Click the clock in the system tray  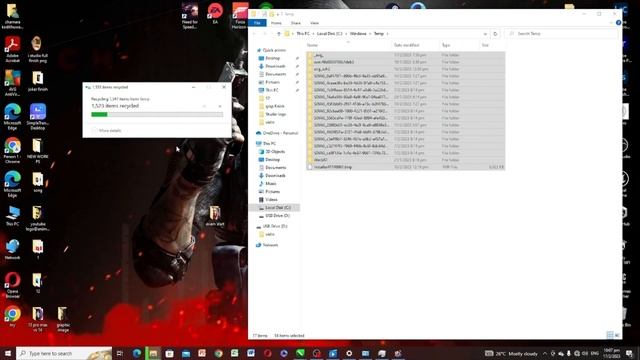pyautogui.click(x=611, y=353)
